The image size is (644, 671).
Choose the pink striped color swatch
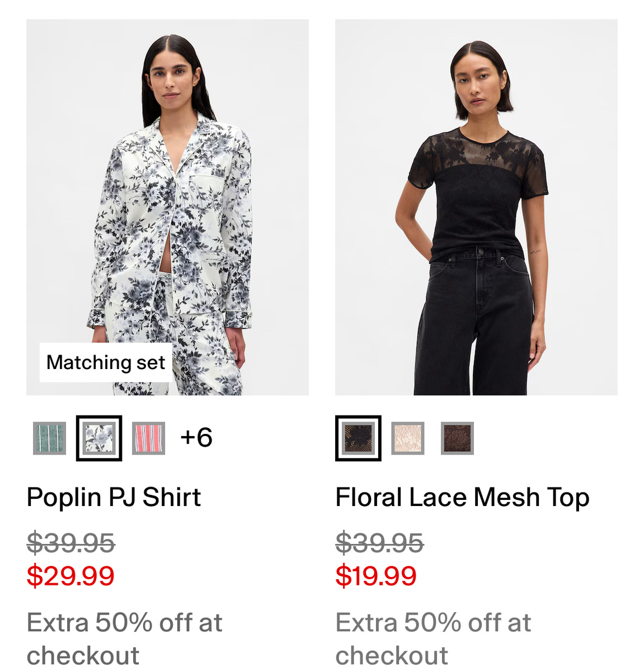pos(149,438)
